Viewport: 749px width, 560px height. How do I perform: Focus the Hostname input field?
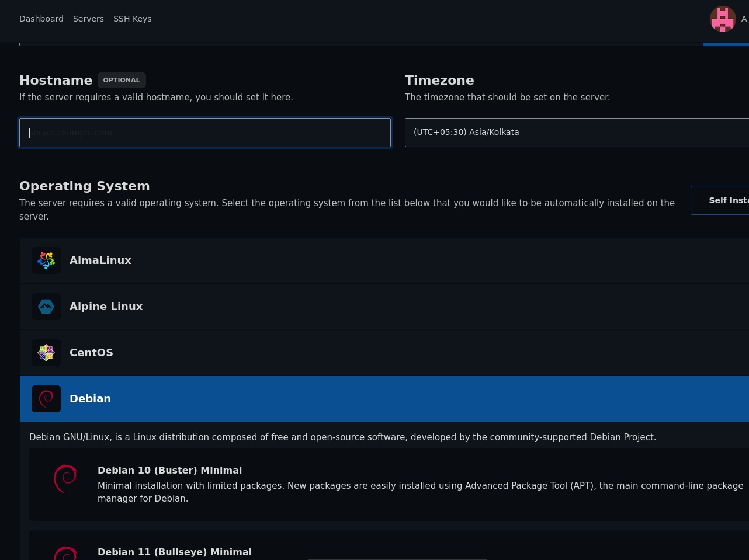click(x=205, y=133)
